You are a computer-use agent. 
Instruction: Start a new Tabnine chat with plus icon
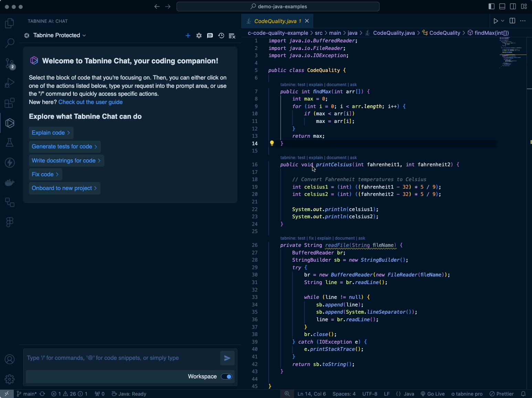(188, 35)
